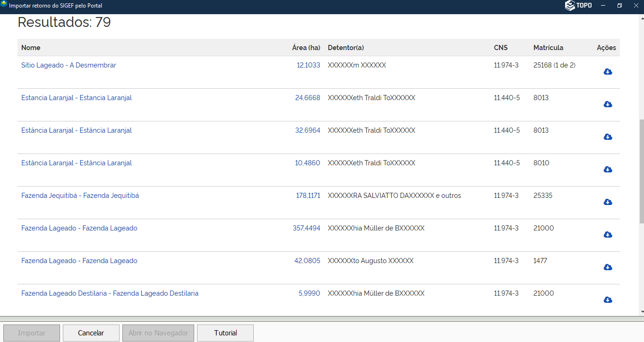
Task: Download the Fazenda Lageado 357,4494 ha parcel
Action: click(608, 235)
